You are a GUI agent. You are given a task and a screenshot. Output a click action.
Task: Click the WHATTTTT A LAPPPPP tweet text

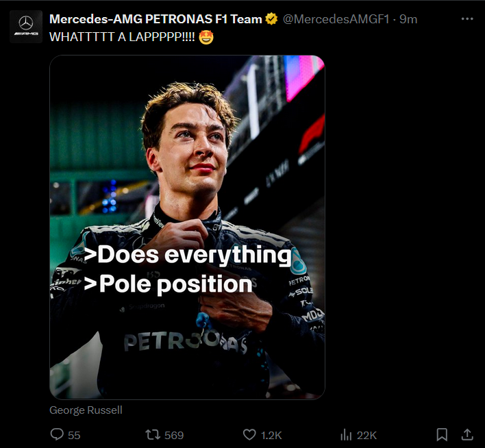123,37
